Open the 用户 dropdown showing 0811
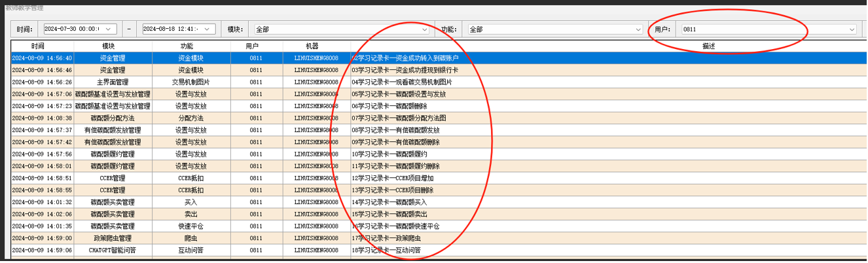Viewport: 868px width, 263px height. coord(852,29)
